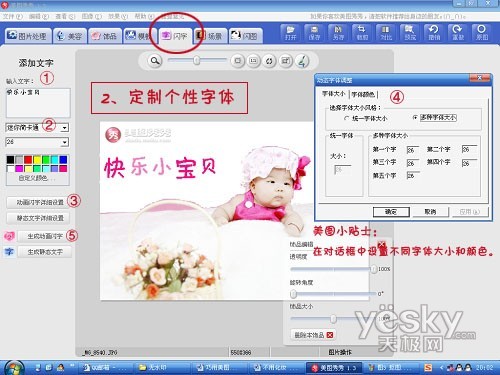The width and height of the screenshot is (500, 375).
Task: Click 生成动画闪字 button
Action: coord(44,236)
